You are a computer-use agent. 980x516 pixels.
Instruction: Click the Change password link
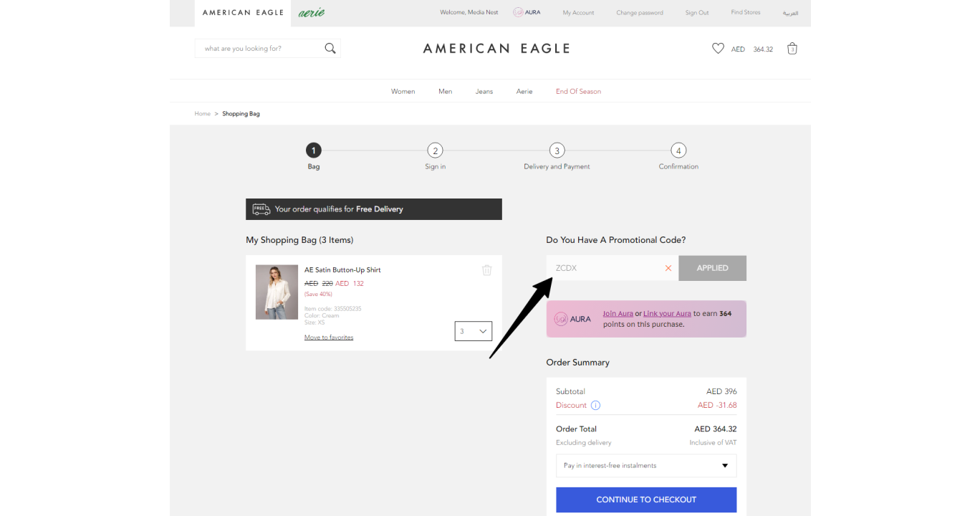[x=640, y=13]
